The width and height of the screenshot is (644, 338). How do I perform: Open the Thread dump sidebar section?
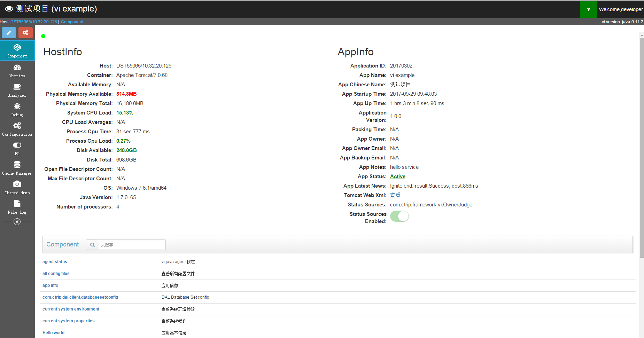pos(17,188)
